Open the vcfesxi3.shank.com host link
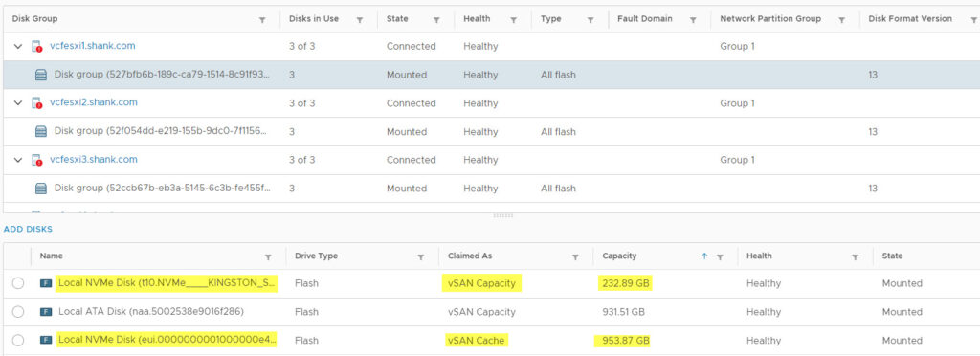Viewport: 980px width, 356px height. click(94, 159)
